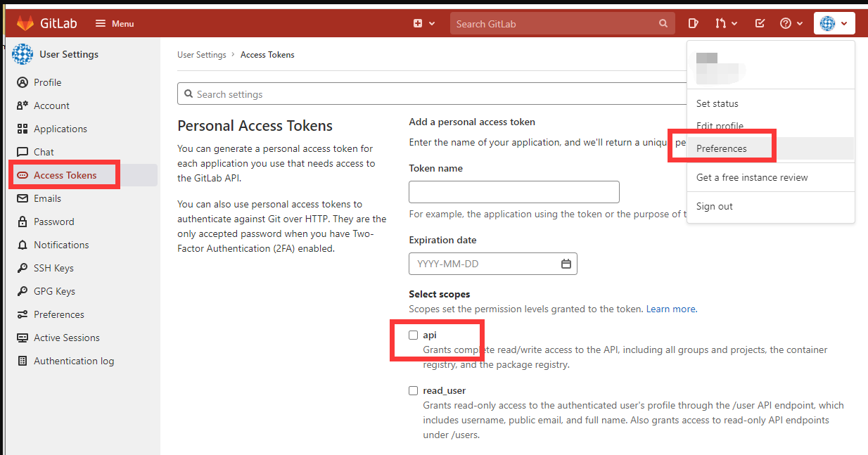Click the Account sidebar icon
The height and width of the screenshot is (455, 868).
(x=23, y=105)
